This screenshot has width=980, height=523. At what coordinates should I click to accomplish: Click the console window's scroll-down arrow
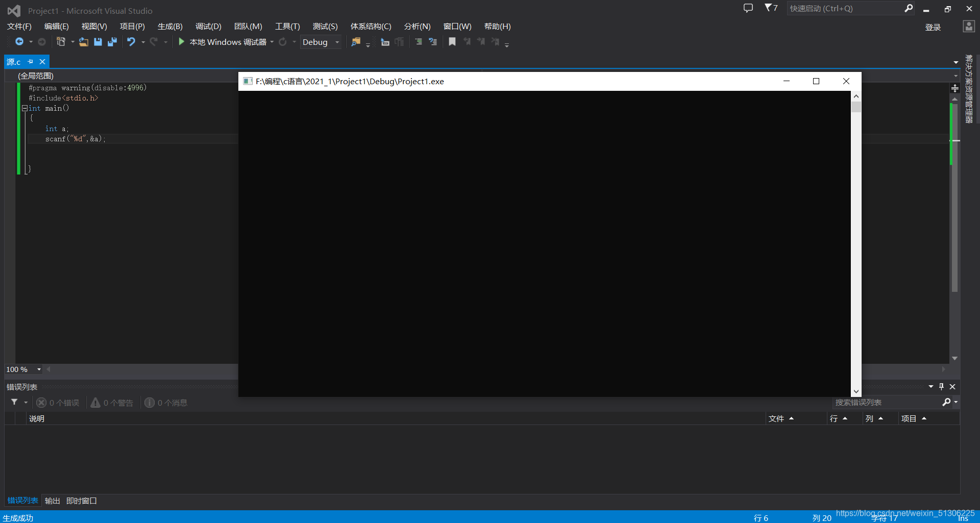(x=856, y=392)
